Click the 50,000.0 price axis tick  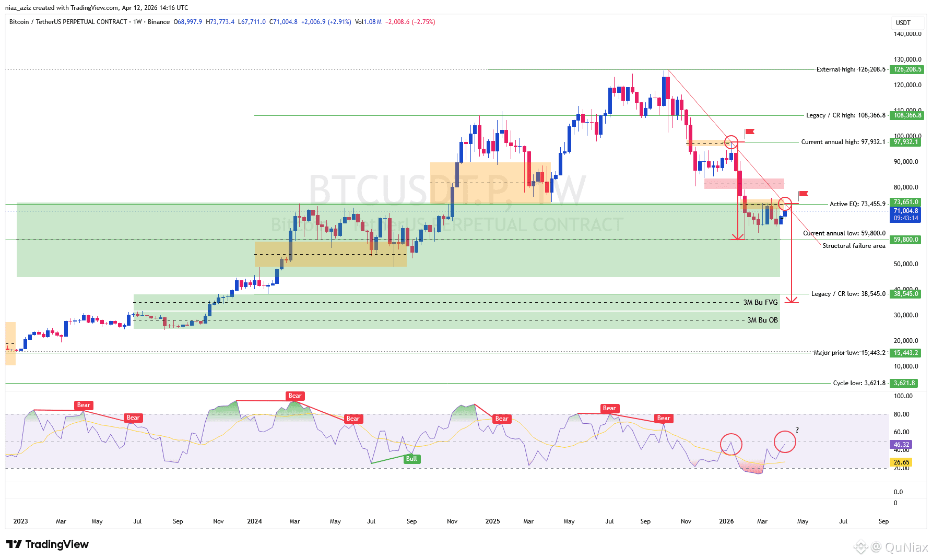(906, 264)
